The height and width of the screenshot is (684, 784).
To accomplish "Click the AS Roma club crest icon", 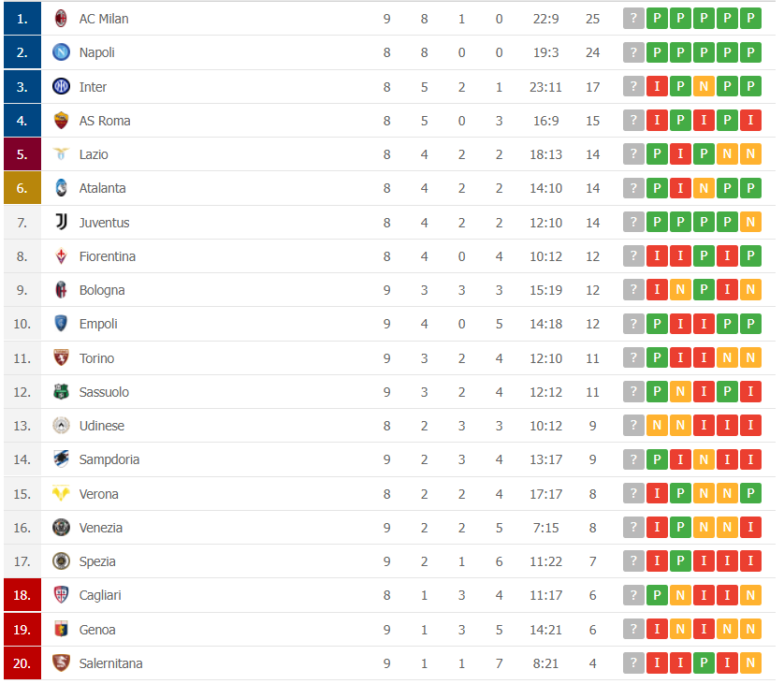I will (x=61, y=121).
